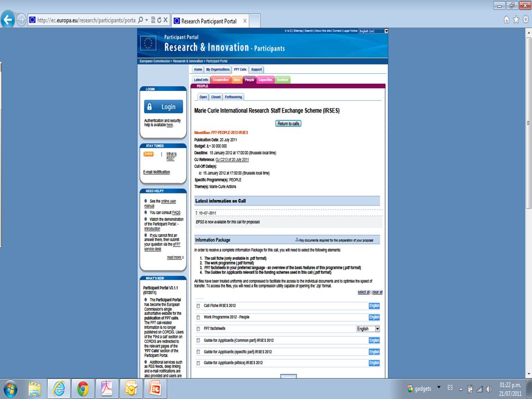
Task: Check Guide for Applicants (ethics) checkbox
Action: 198,363
